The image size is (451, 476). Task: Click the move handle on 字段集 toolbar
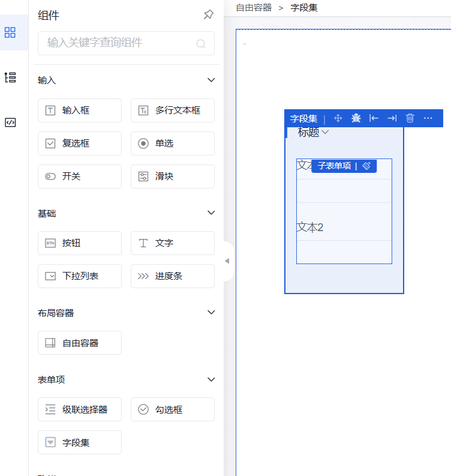(x=338, y=118)
